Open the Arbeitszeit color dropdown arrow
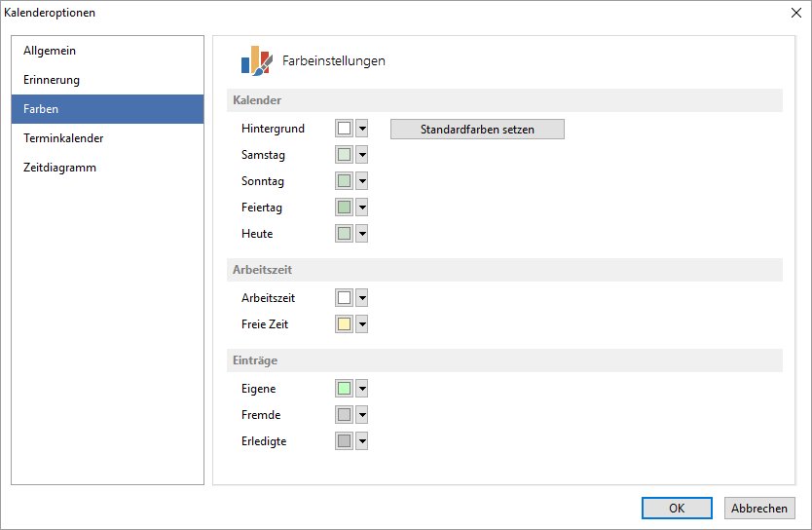 tap(362, 298)
